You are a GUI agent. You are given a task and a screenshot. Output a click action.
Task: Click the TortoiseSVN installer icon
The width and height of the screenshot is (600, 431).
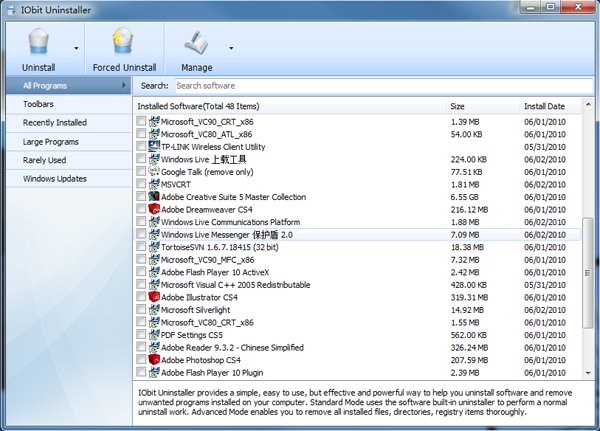coord(154,247)
